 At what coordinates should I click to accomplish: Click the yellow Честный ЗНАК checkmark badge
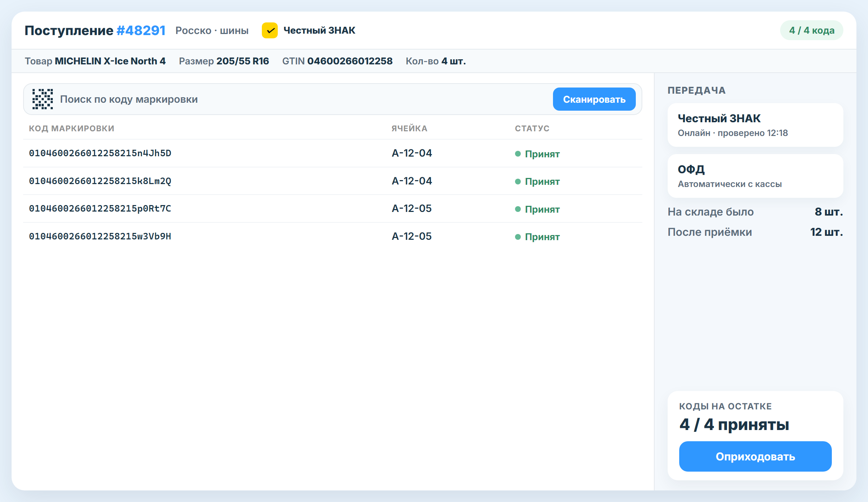pyautogui.click(x=270, y=30)
